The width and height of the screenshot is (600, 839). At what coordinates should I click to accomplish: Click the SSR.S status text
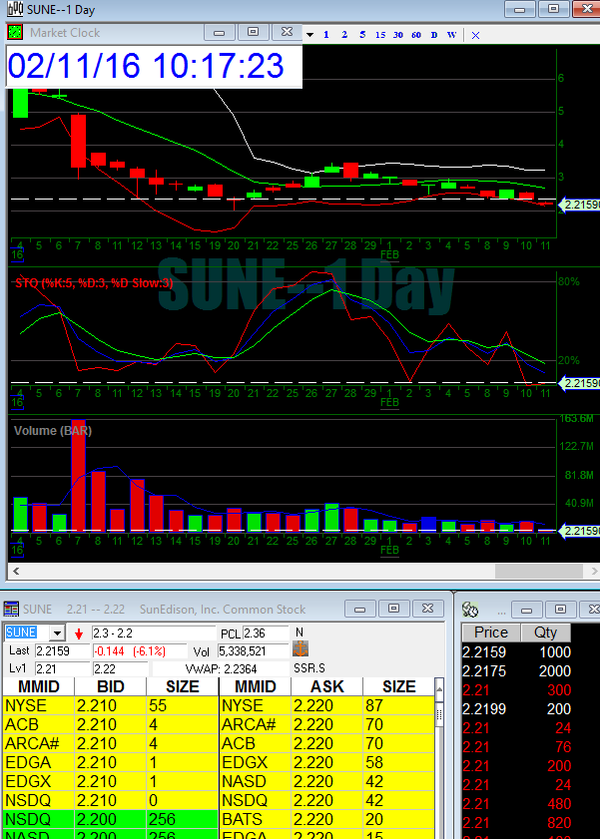(309, 668)
